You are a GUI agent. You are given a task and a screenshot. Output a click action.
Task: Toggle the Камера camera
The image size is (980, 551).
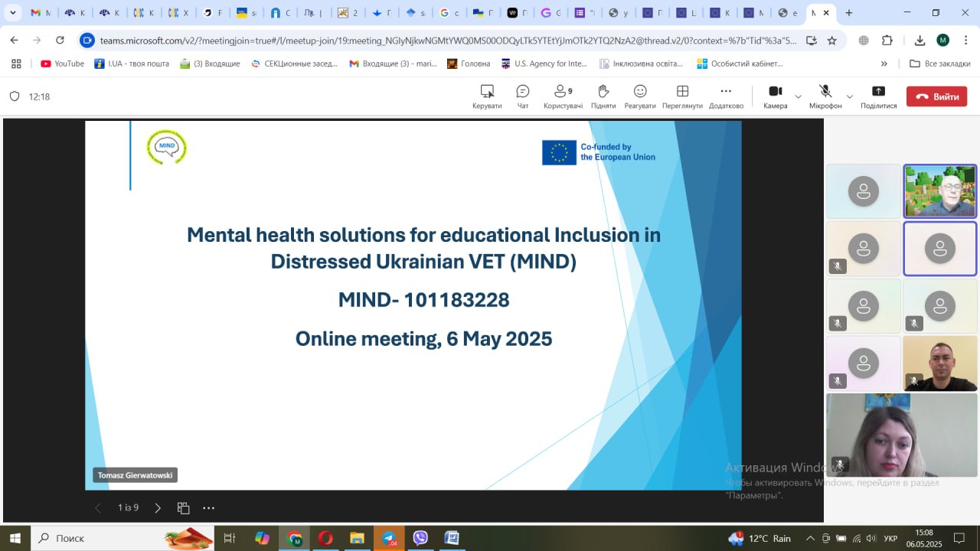(776, 96)
